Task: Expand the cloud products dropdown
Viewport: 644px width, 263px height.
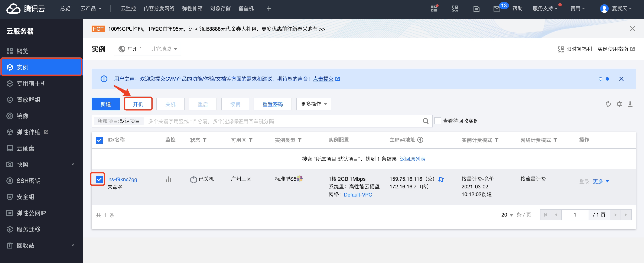Action: (x=91, y=9)
